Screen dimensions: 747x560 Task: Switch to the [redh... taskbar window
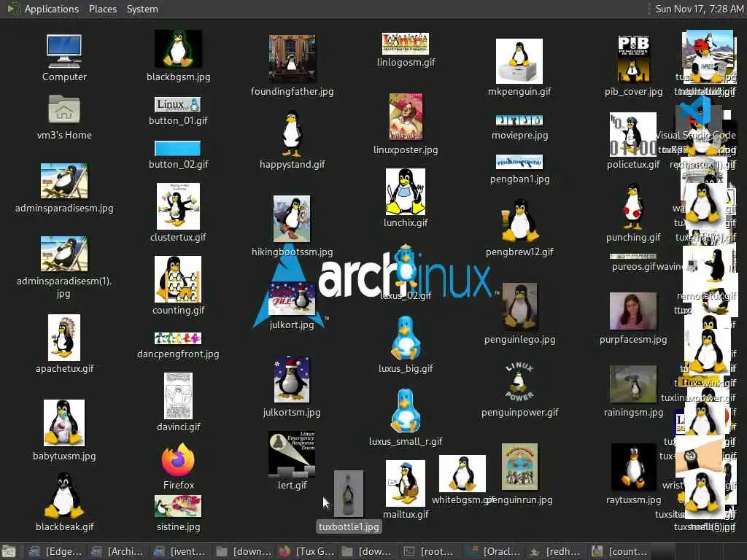557,551
